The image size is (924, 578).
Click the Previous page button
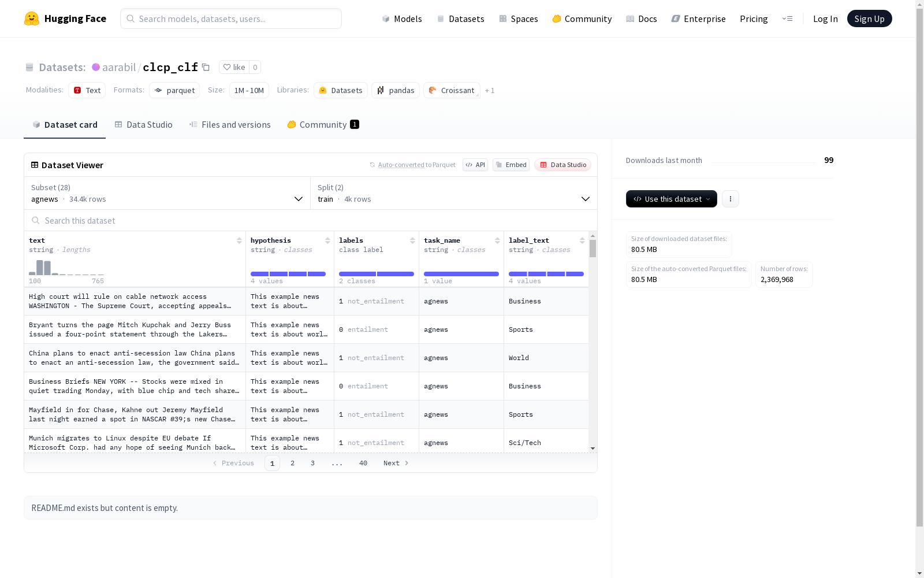point(233,463)
